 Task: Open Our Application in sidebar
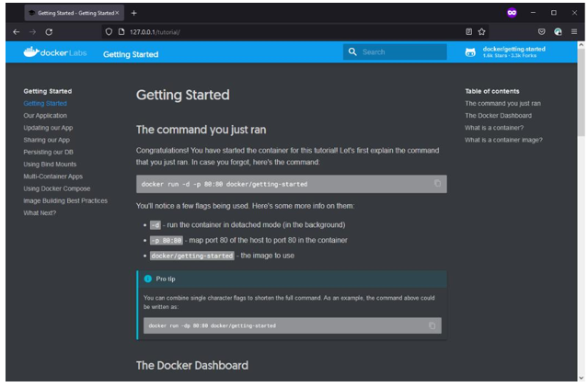45,116
